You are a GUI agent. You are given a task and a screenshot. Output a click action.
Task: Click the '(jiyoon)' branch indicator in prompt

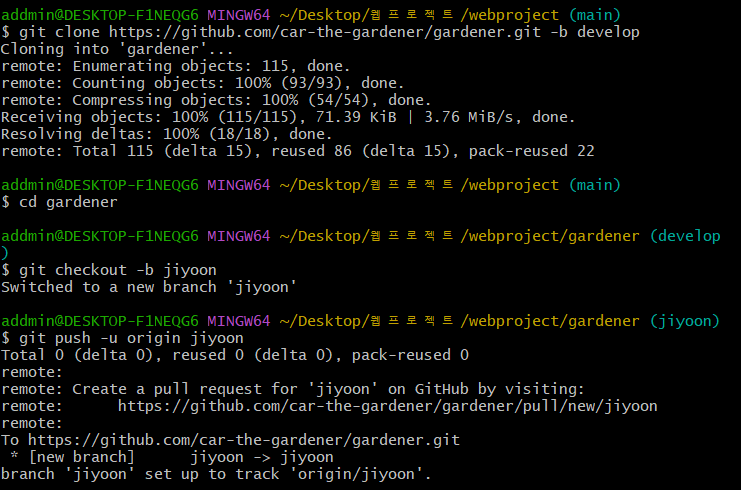[685, 321]
